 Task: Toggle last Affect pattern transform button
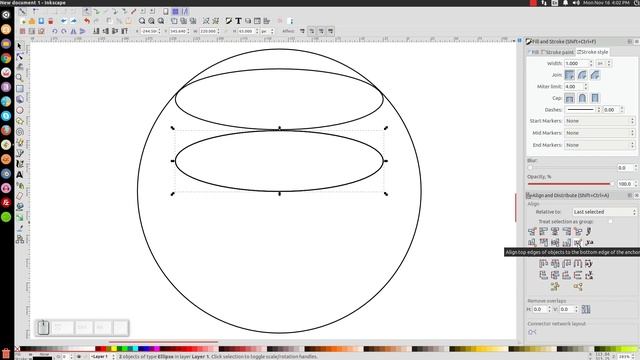pos(331,31)
